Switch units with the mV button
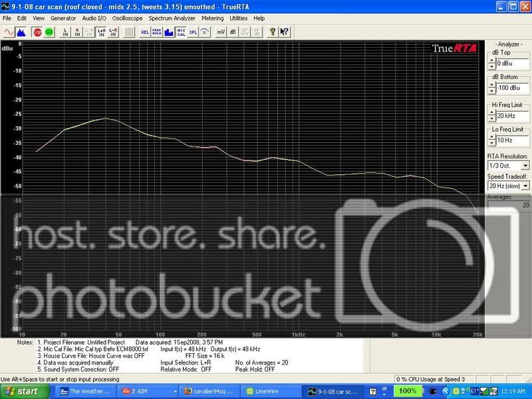This screenshot has height=399, width=532. pyautogui.click(x=221, y=32)
